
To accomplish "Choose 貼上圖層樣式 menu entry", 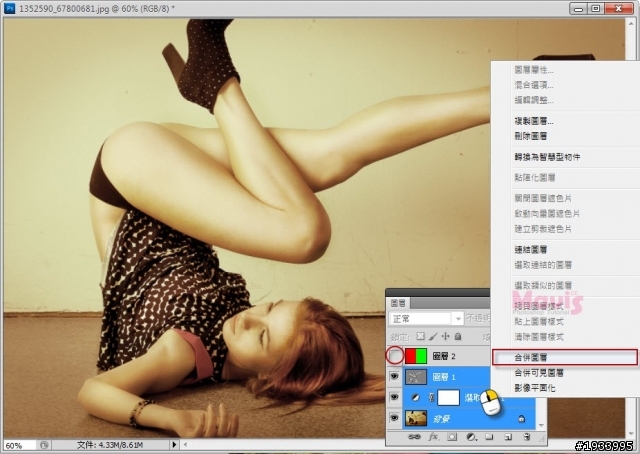I will (539, 322).
